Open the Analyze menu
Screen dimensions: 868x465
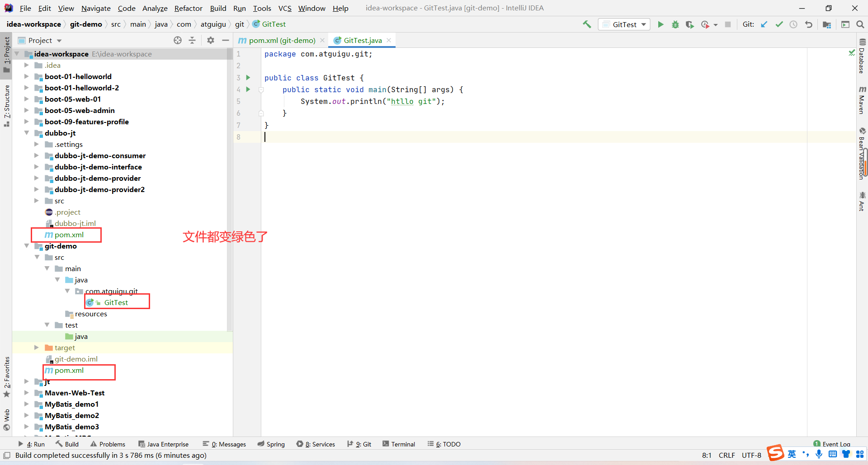(x=155, y=8)
